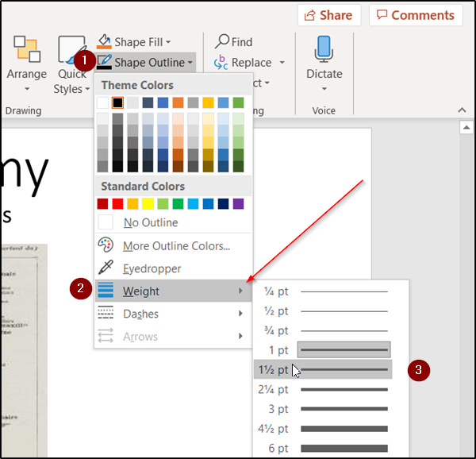Screen dimensions: 476x459
Task: Click the Quick Styles icon
Action: [x=72, y=50]
